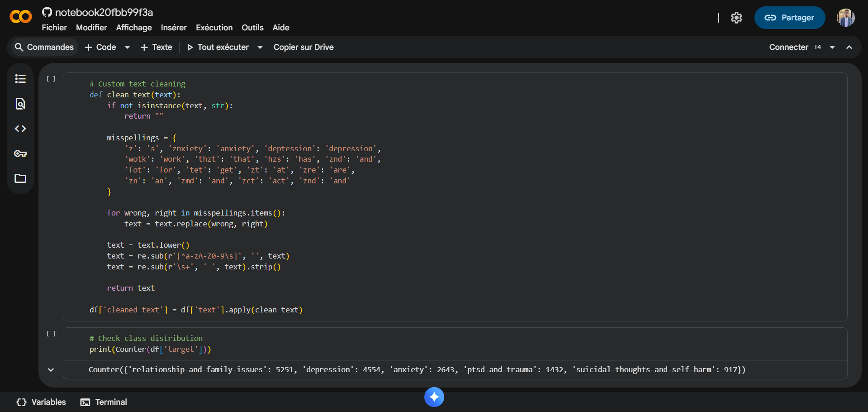Open the secrets key icon panel

[x=20, y=153]
